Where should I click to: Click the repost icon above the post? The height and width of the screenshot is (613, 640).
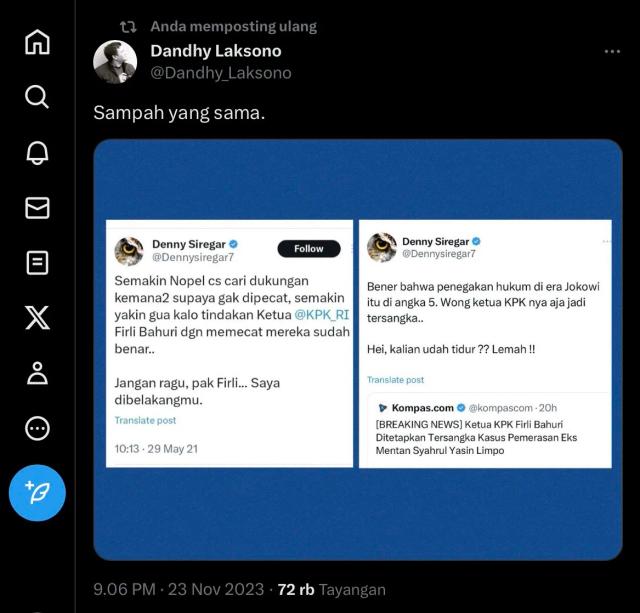coord(128,27)
